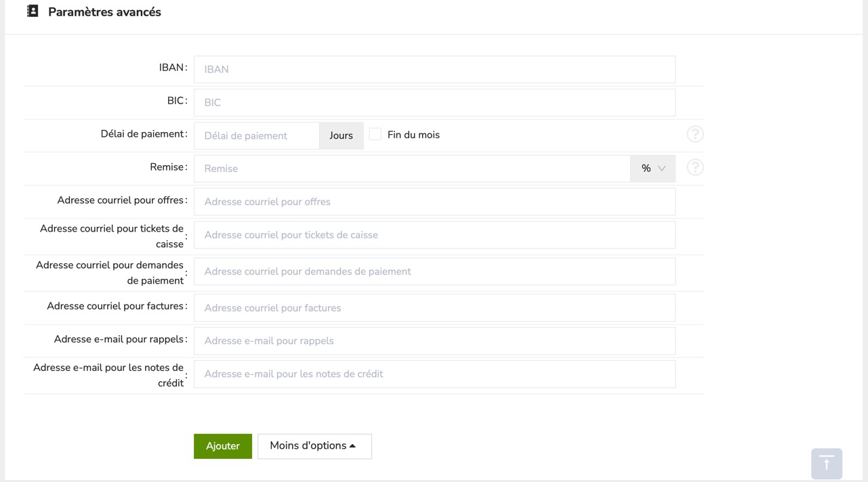Click the address book icon beside Paramètres avancés

point(33,12)
